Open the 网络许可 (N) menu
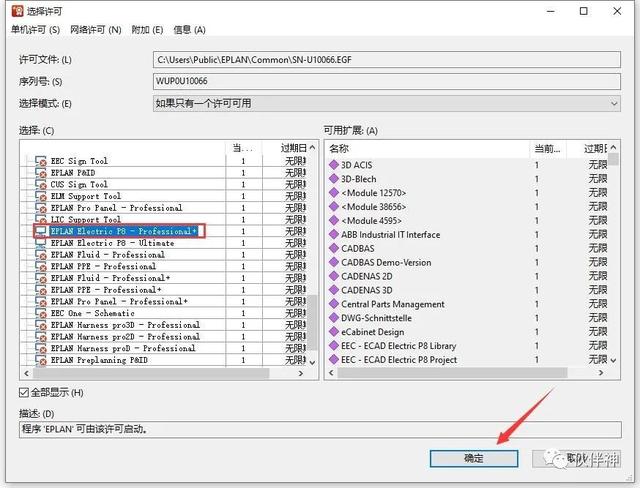Screen dimensions: 640x488 tap(96, 30)
